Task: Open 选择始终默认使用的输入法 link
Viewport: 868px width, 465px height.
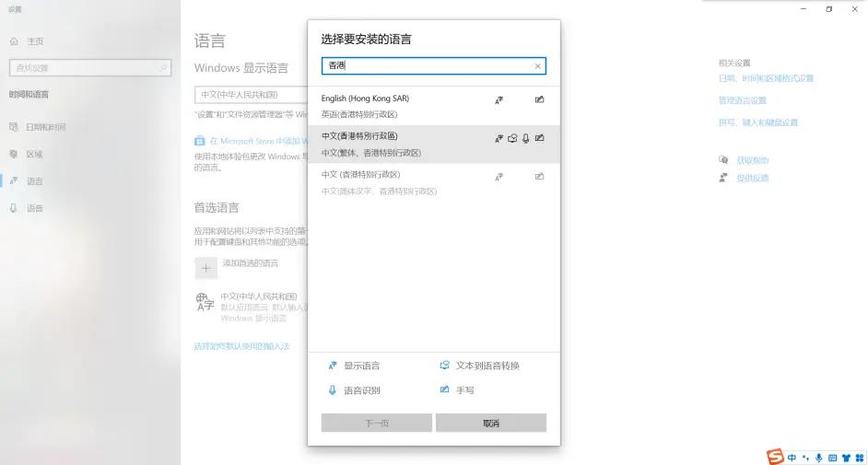Action: (242, 346)
